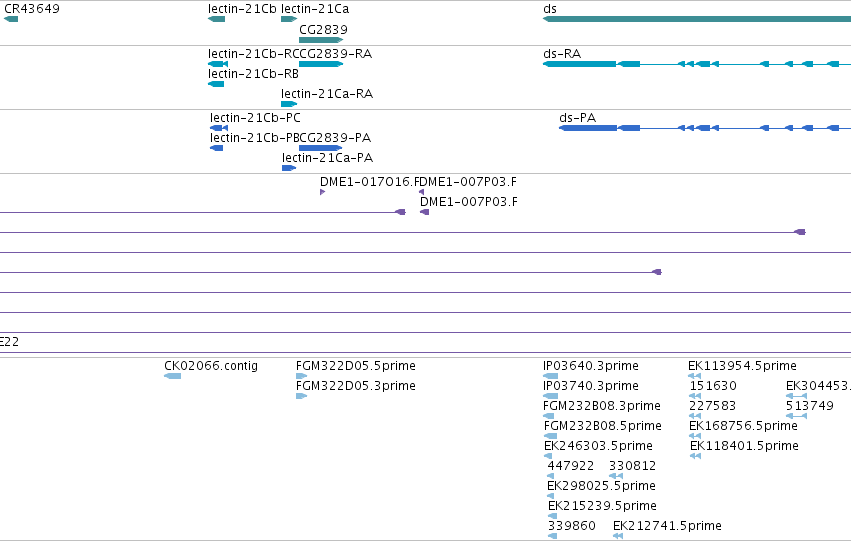
Task: Click the CG2839-PA protein label
Action: (335, 138)
